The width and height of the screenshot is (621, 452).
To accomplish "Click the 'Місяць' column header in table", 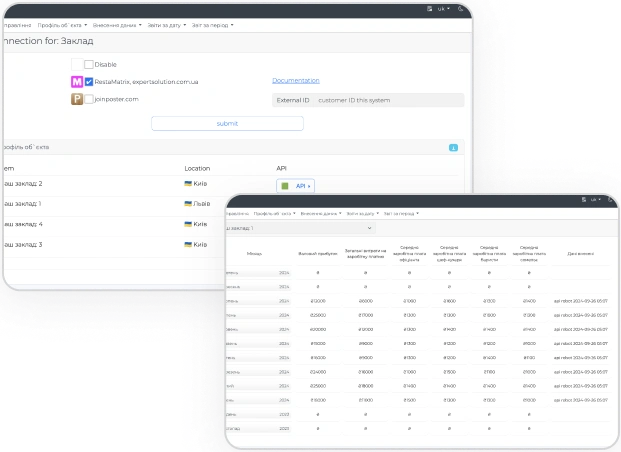I will pyautogui.click(x=254, y=253).
